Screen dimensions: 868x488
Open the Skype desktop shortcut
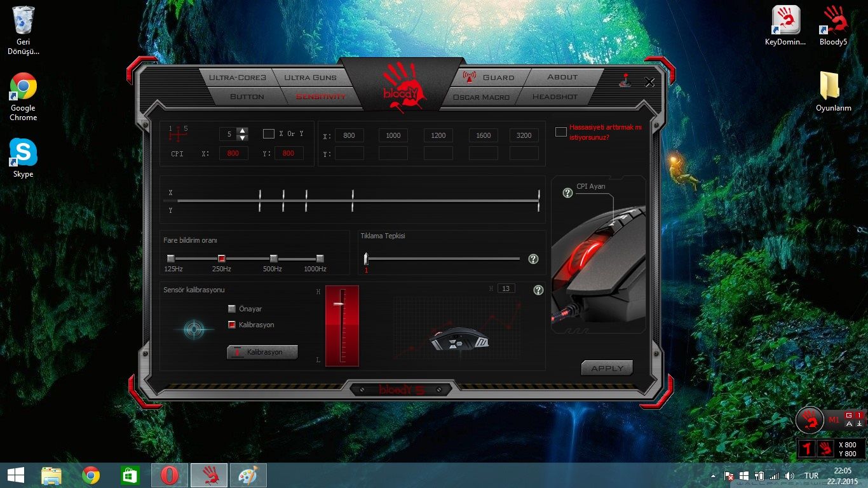point(24,159)
